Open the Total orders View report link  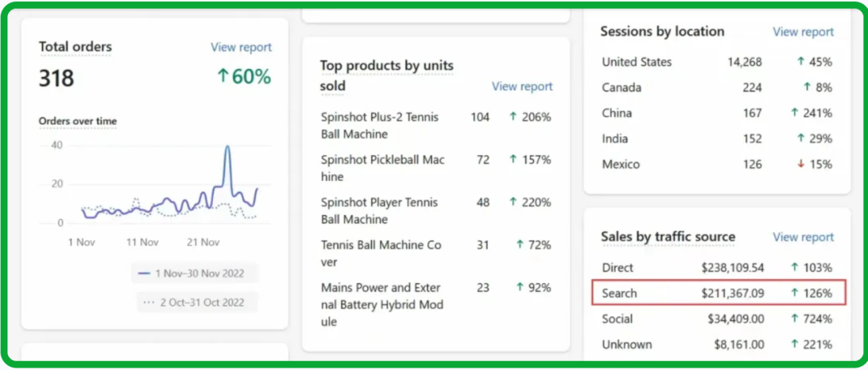[x=241, y=47]
